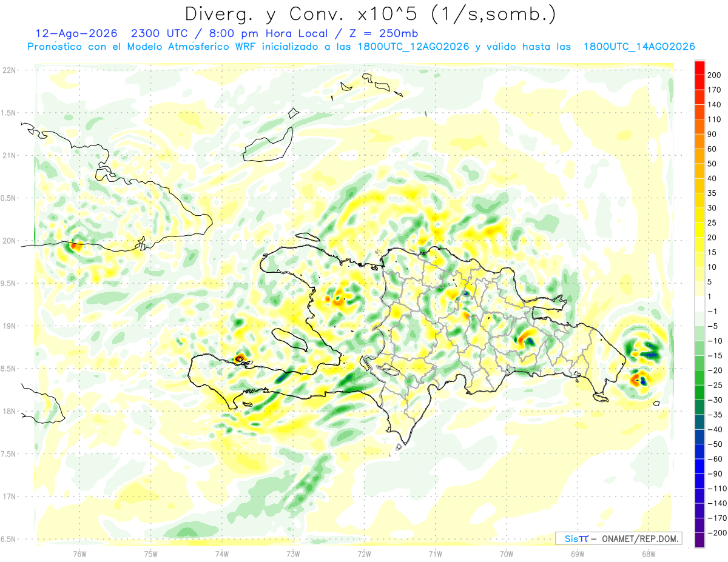The image size is (728, 562).
Task: Click the '-5' color scale value
Action: pos(712,326)
